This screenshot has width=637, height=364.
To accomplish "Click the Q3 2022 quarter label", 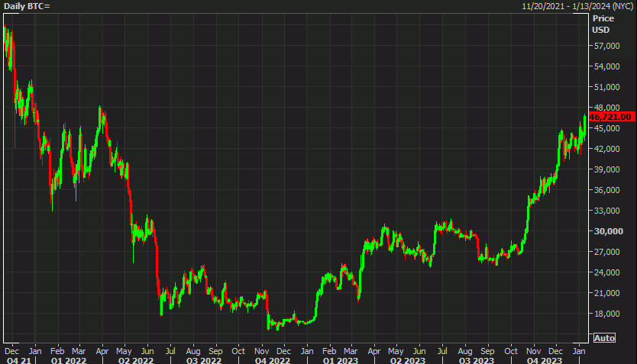I will click(203, 360).
